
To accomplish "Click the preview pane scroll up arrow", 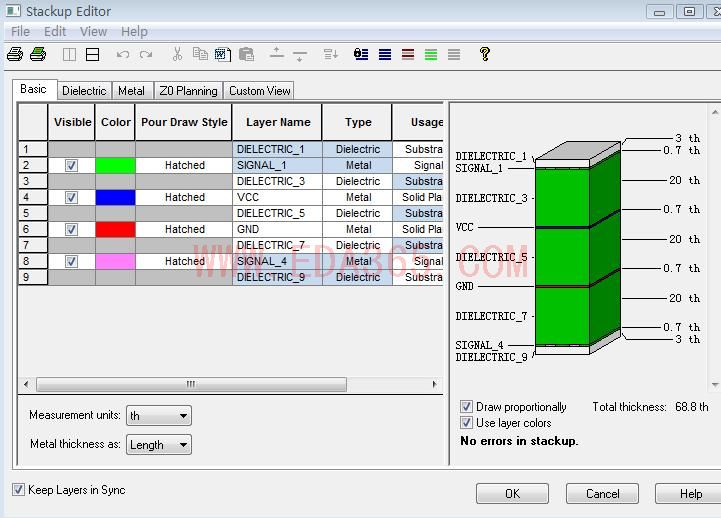I will click(x=715, y=112).
